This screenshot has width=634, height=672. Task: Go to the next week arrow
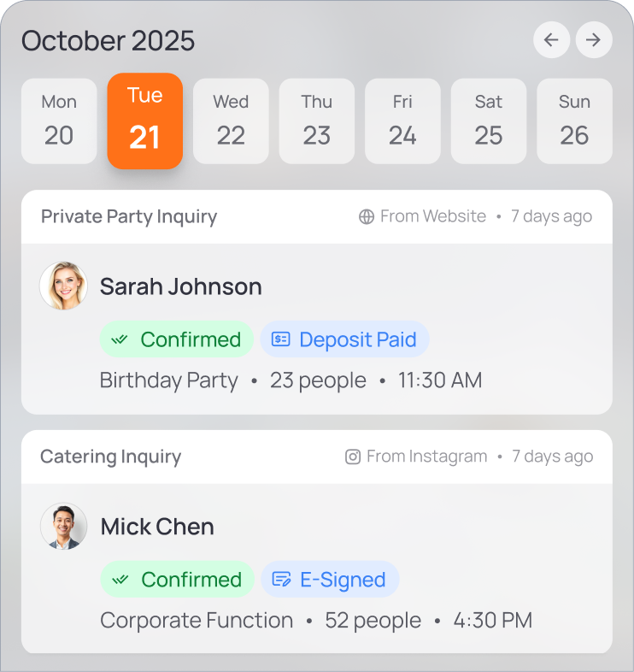594,40
